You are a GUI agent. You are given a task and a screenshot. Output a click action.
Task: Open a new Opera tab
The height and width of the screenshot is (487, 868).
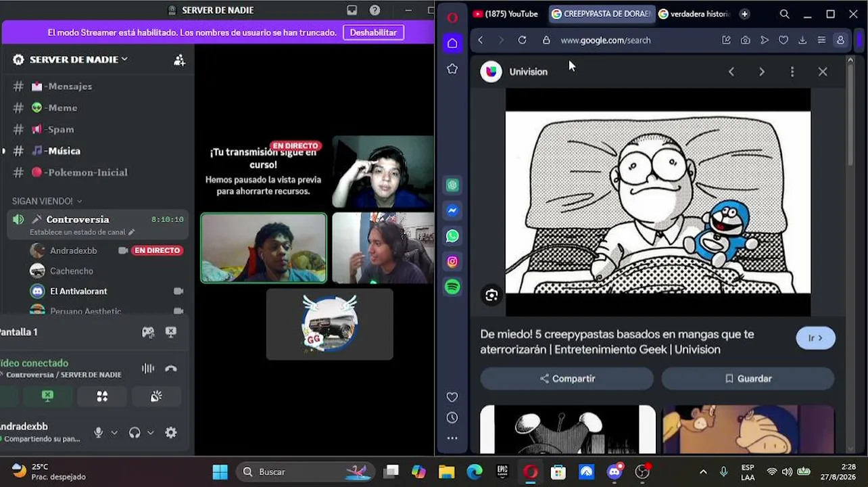click(744, 14)
